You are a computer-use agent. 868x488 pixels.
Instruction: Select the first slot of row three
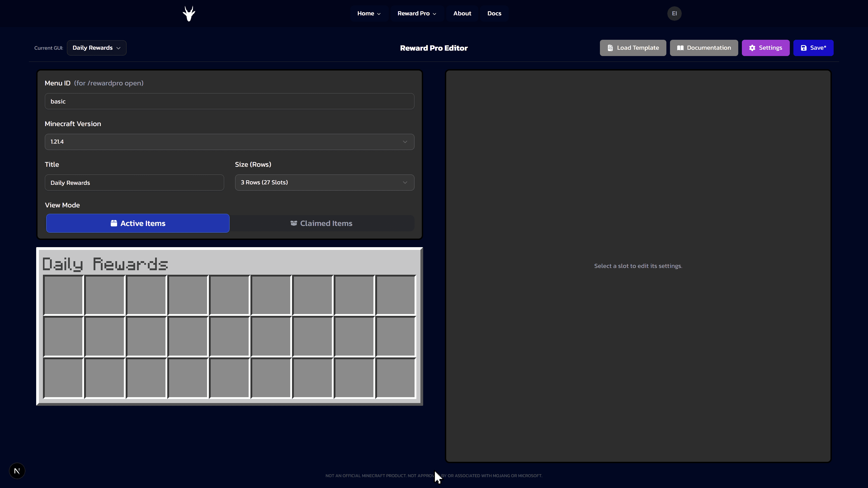pyautogui.click(x=63, y=378)
